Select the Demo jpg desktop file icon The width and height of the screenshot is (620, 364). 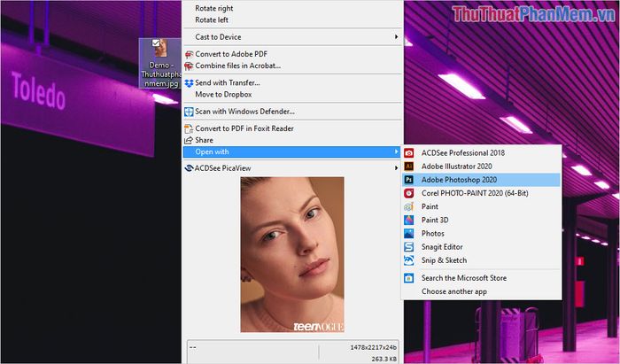[x=160, y=63]
